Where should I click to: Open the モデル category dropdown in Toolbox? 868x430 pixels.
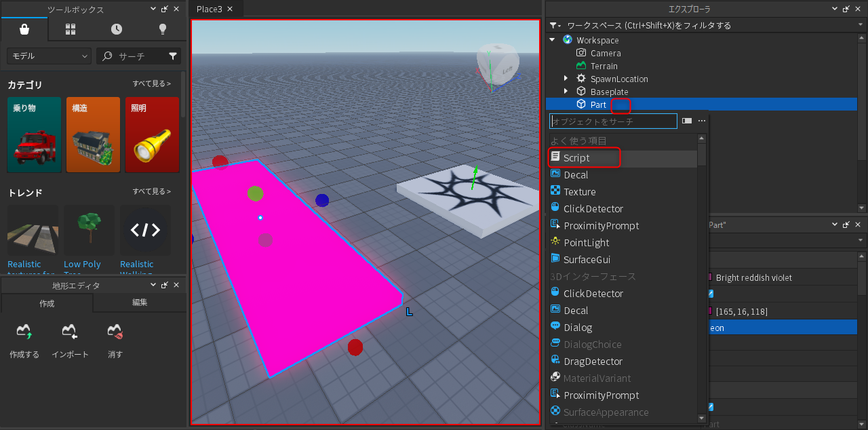(x=49, y=56)
